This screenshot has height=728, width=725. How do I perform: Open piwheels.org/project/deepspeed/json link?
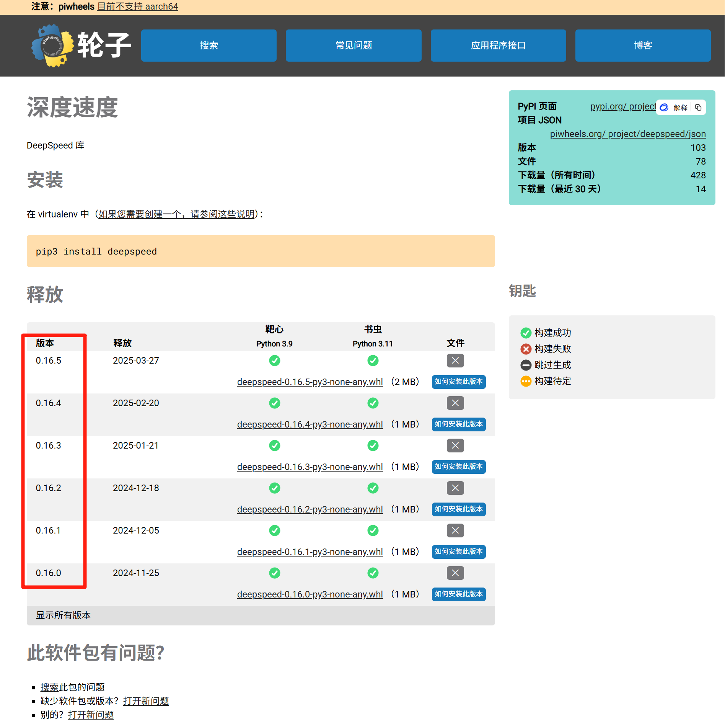point(628,134)
